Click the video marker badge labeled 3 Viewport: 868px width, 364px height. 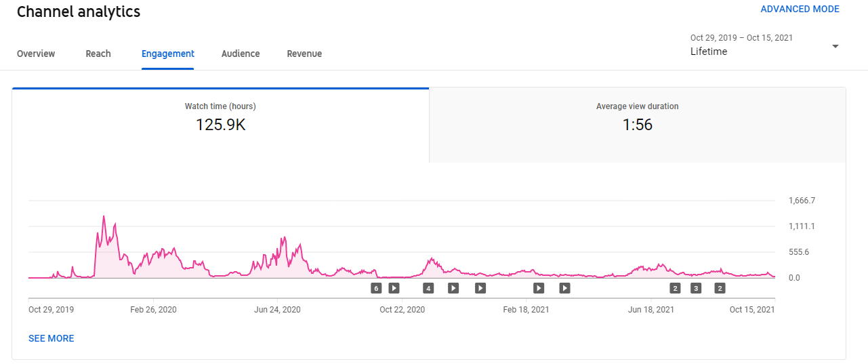tap(696, 288)
